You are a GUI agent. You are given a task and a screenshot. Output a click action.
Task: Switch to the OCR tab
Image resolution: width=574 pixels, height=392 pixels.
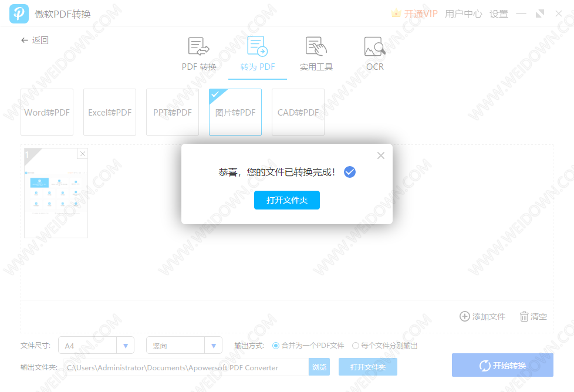pos(375,54)
